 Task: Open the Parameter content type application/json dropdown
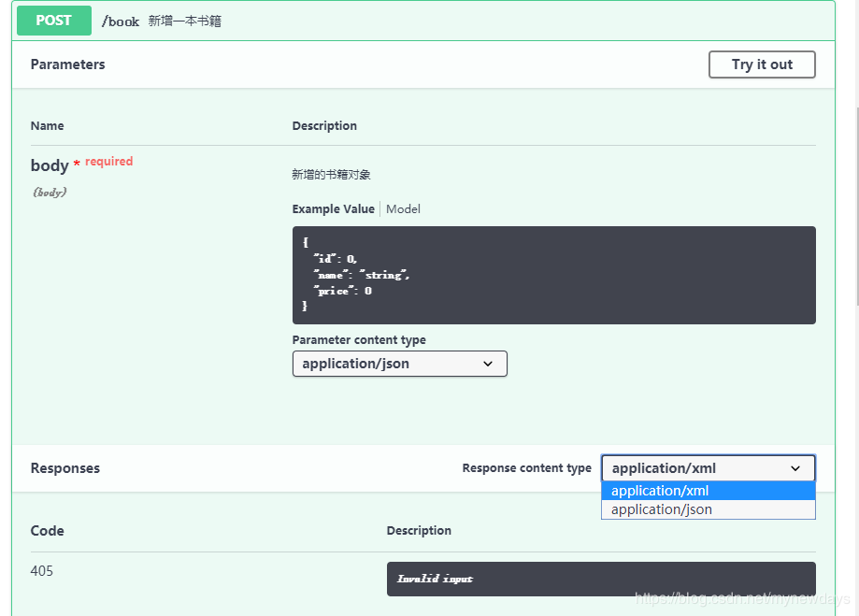[x=399, y=364]
